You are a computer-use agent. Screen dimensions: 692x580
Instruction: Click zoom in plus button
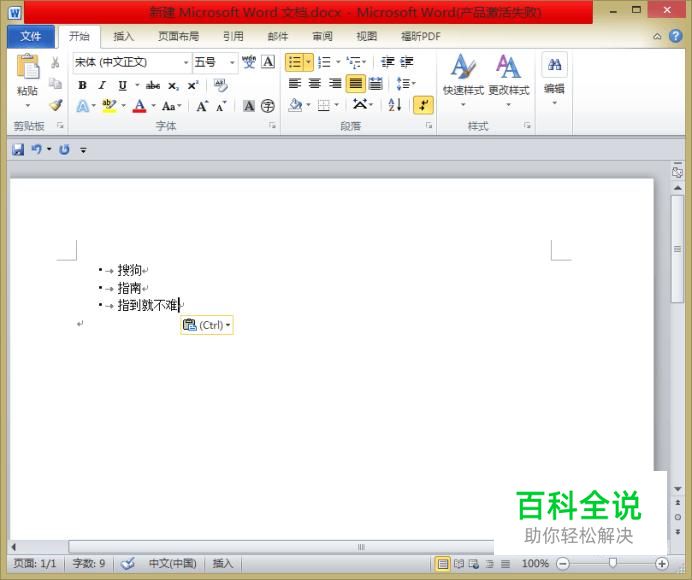coord(661,564)
